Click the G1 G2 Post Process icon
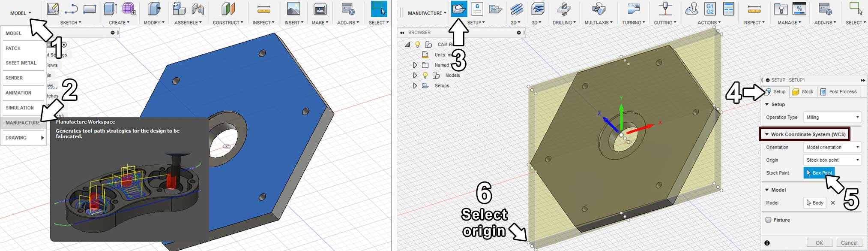The image size is (868, 251). 710,9
